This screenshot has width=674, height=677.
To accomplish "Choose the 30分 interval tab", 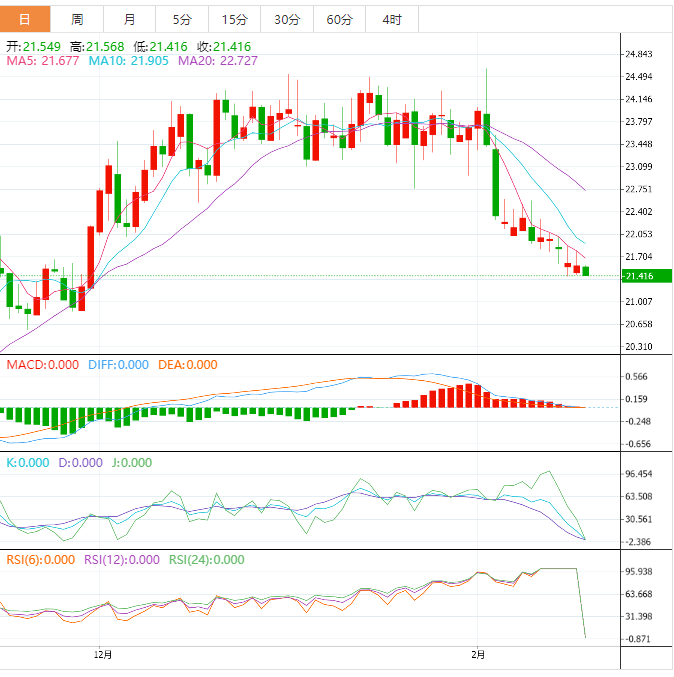I will [286, 19].
